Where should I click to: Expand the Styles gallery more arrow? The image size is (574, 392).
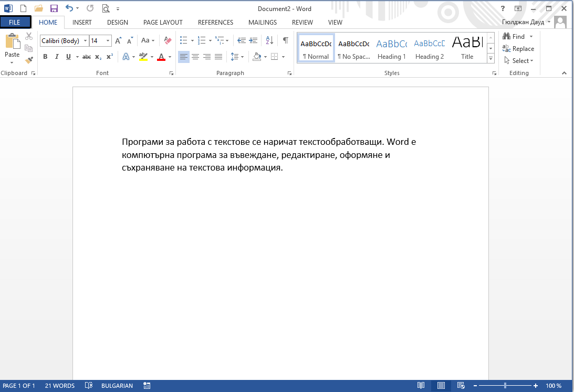point(491,58)
